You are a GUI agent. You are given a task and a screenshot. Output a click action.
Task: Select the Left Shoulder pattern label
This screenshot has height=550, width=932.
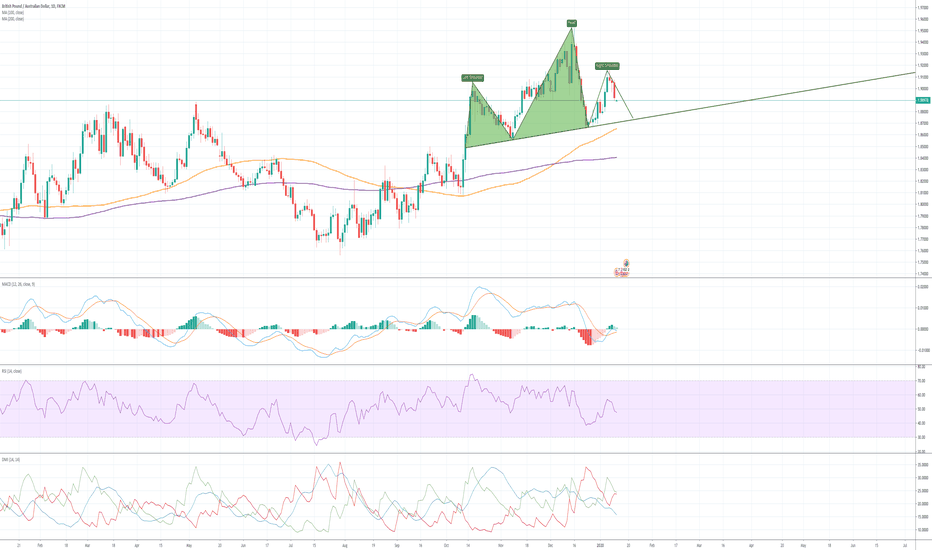click(x=473, y=77)
